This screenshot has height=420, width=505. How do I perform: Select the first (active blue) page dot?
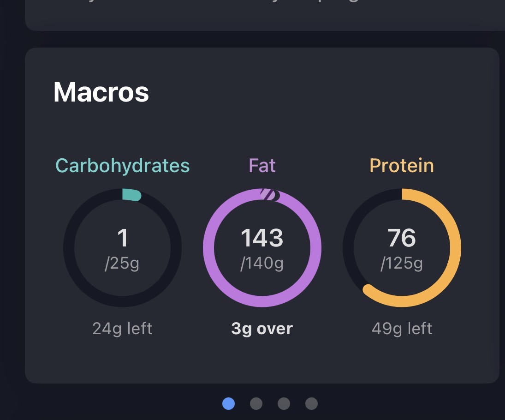(228, 404)
